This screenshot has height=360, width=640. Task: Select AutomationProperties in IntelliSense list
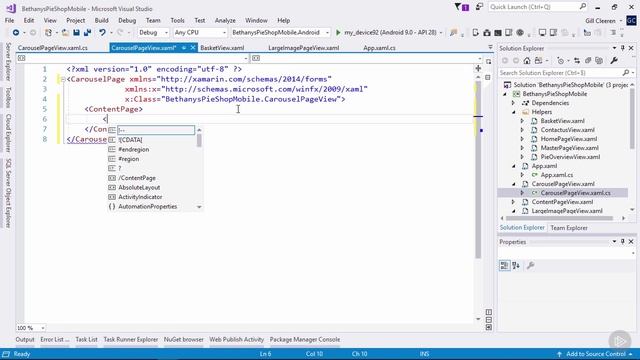pyautogui.click(x=147, y=207)
